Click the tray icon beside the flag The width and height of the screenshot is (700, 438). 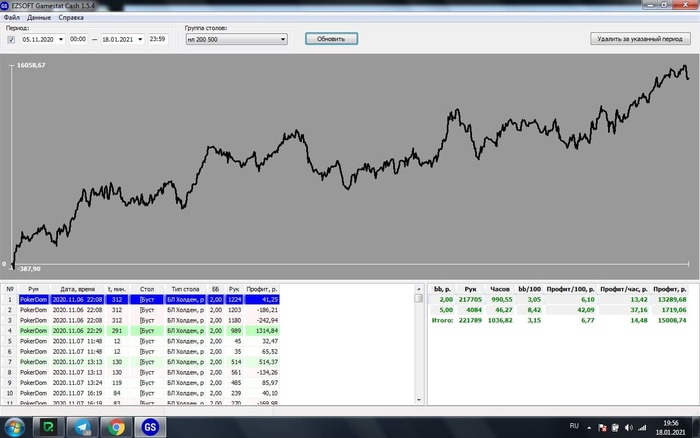(615, 428)
